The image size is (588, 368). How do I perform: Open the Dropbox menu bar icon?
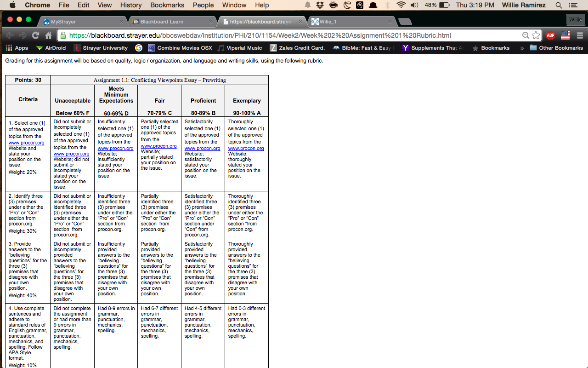[x=320, y=5]
